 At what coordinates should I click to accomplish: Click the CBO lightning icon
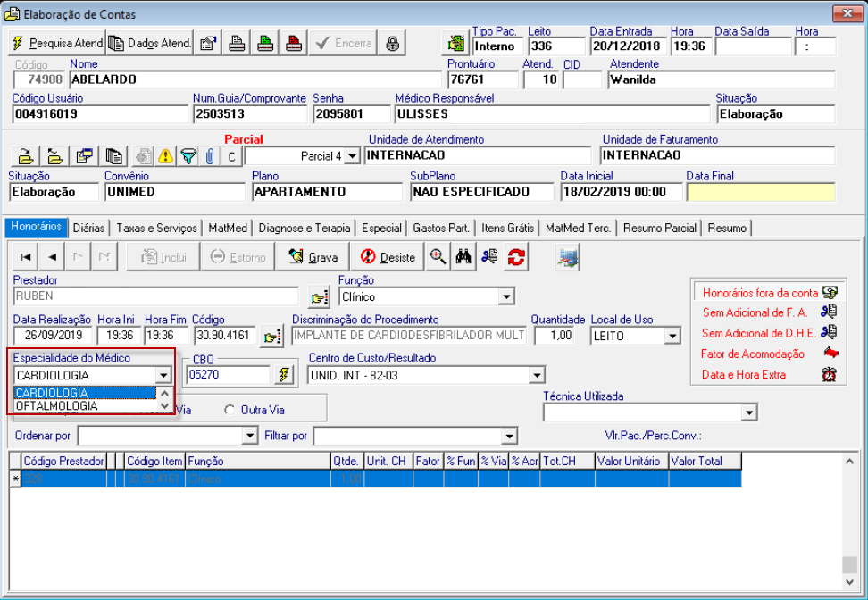[x=284, y=375]
